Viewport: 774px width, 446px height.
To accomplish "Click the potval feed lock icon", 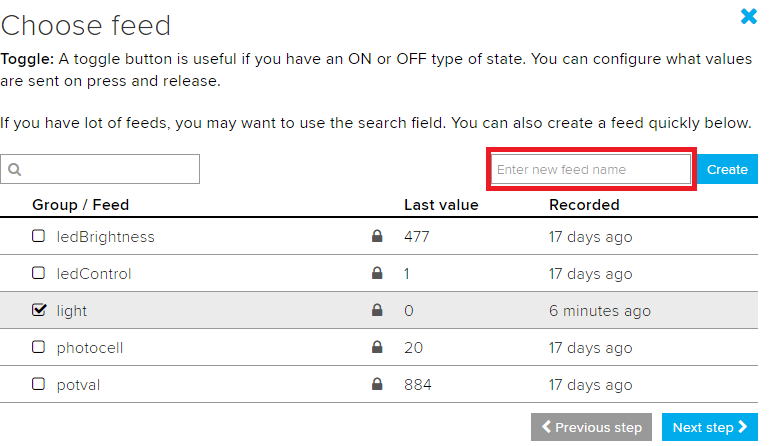I will [x=377, y=385].
